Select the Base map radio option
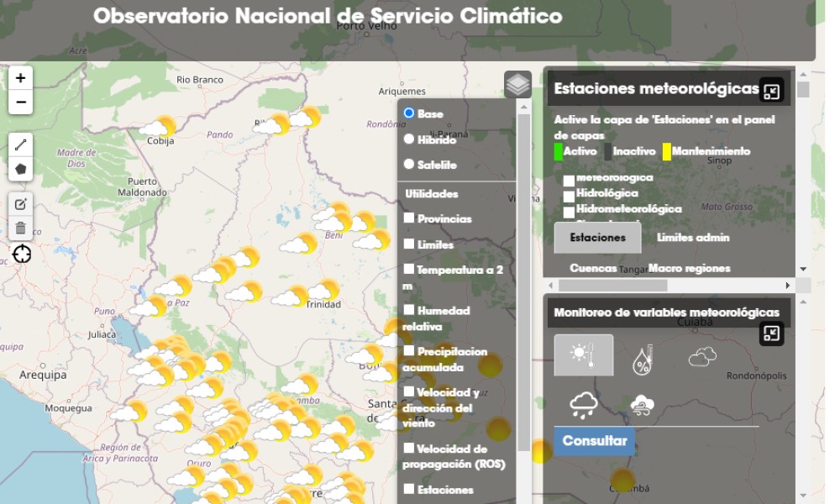The image size is (840, 504). pos(409,113)
